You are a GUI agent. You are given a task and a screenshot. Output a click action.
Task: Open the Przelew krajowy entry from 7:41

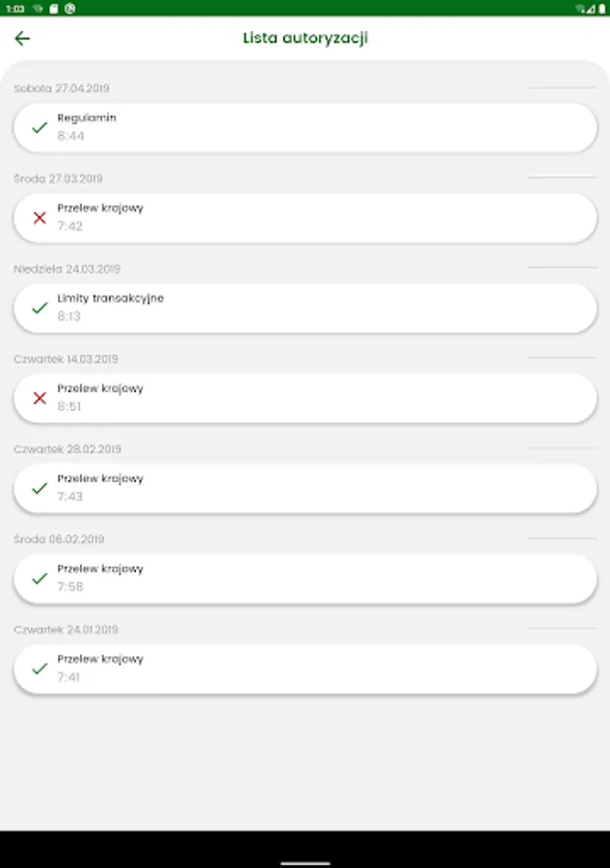click(305, 668)
